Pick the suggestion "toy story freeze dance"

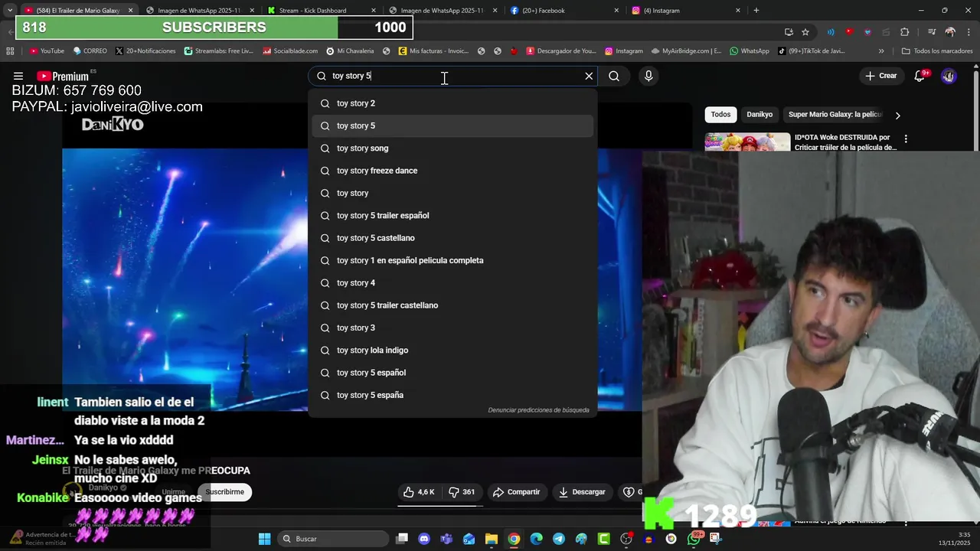(x=452, y=171)
